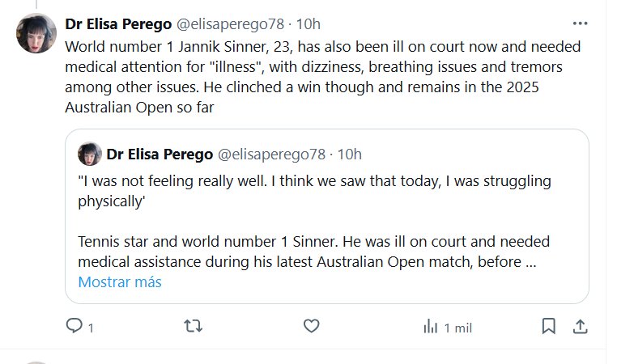This screenshot has height=364, width=617.
Task: Click the "1 mil" views count
Action: pos(457,327)
